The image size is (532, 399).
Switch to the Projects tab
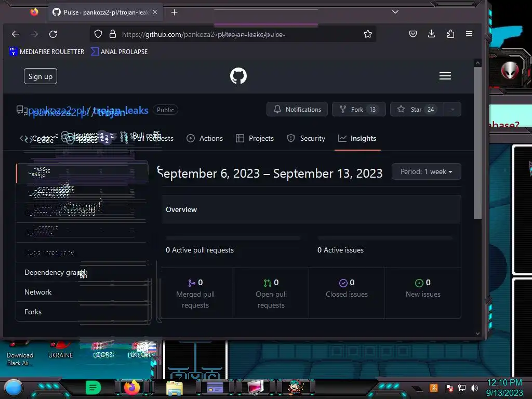pos(255,138)
